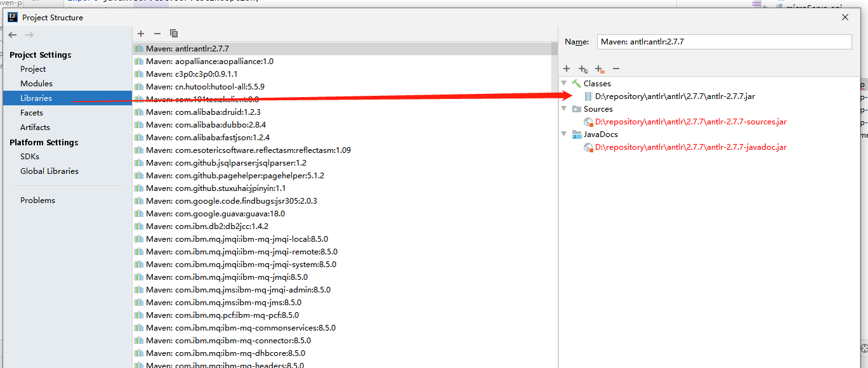The height and width of the screenshot is (368, 868).
Task: Collapse the JavaDocs node
Action: [564, 134]
